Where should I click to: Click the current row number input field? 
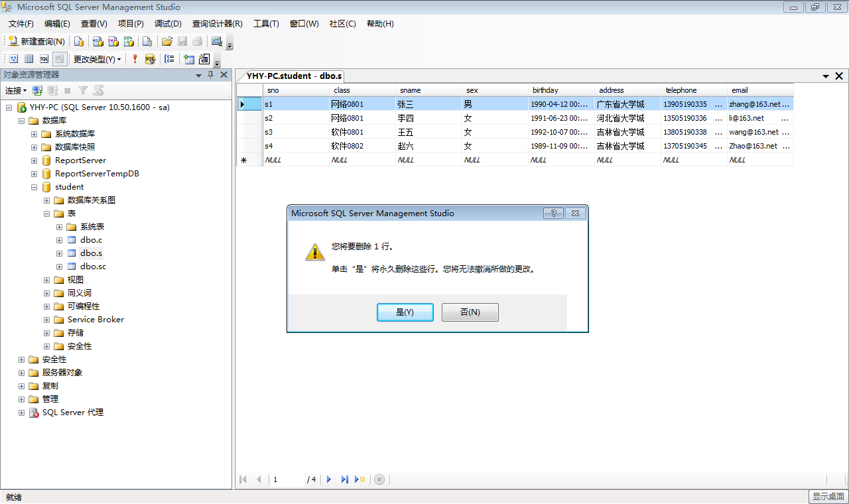pyautogui.click(x=287, y=479)
